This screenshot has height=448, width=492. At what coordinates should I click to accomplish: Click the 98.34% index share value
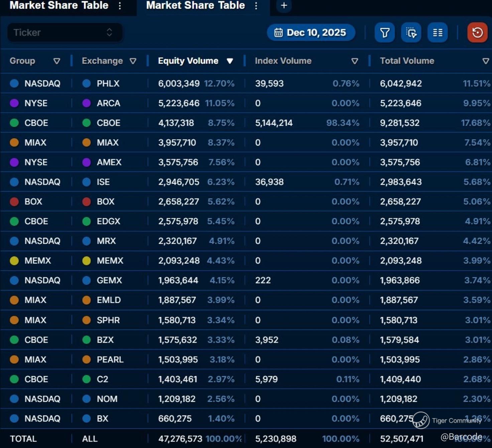[x=343, y=123]
